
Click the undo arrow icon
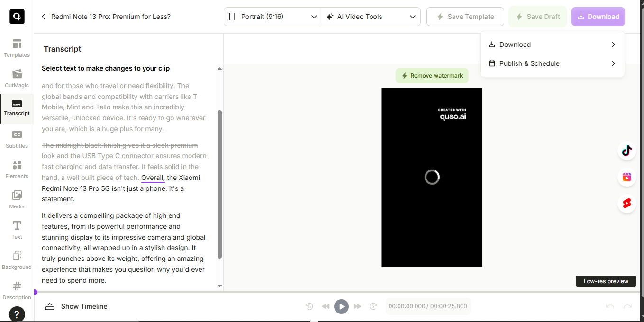[x=610, y=306]
